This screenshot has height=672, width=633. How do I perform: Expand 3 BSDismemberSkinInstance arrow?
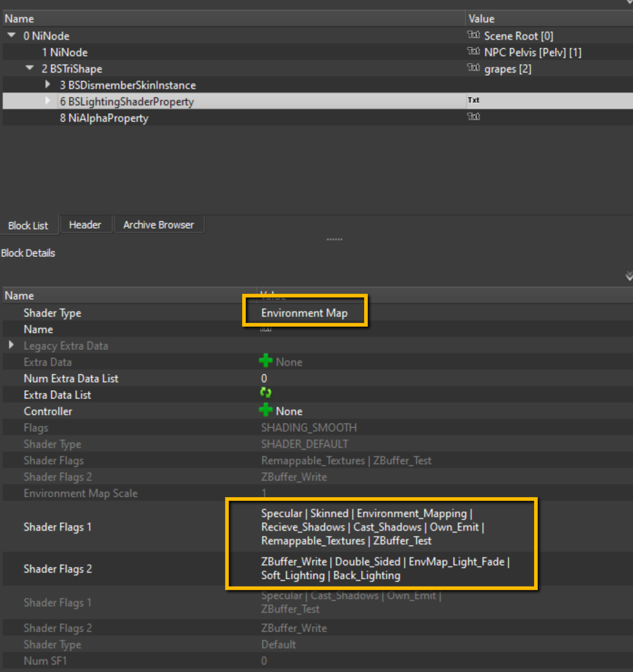pyautogui.click(x=47, y=85)
